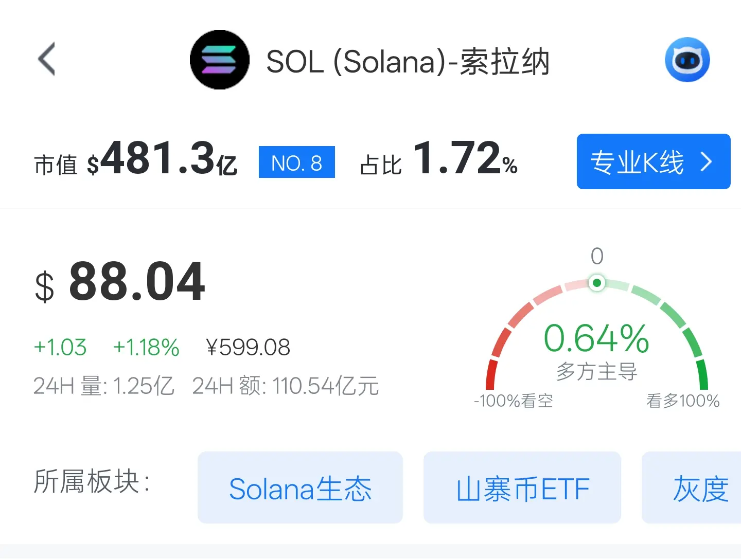Tap the 看多100% gauge label

tap(683, 401)
